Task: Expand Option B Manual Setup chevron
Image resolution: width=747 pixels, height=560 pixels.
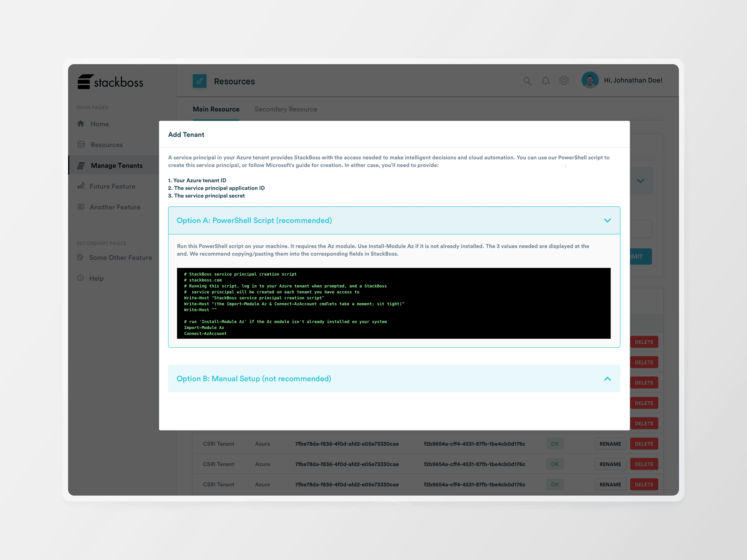Action: coord(607,379)
